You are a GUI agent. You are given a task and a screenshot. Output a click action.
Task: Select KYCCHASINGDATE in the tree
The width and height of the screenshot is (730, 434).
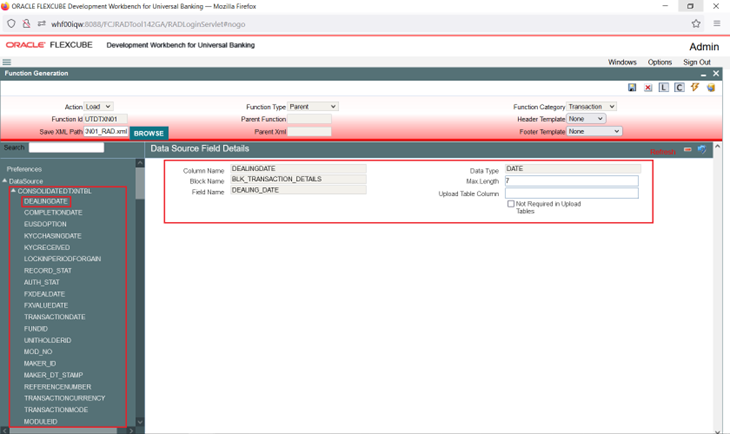53,236
